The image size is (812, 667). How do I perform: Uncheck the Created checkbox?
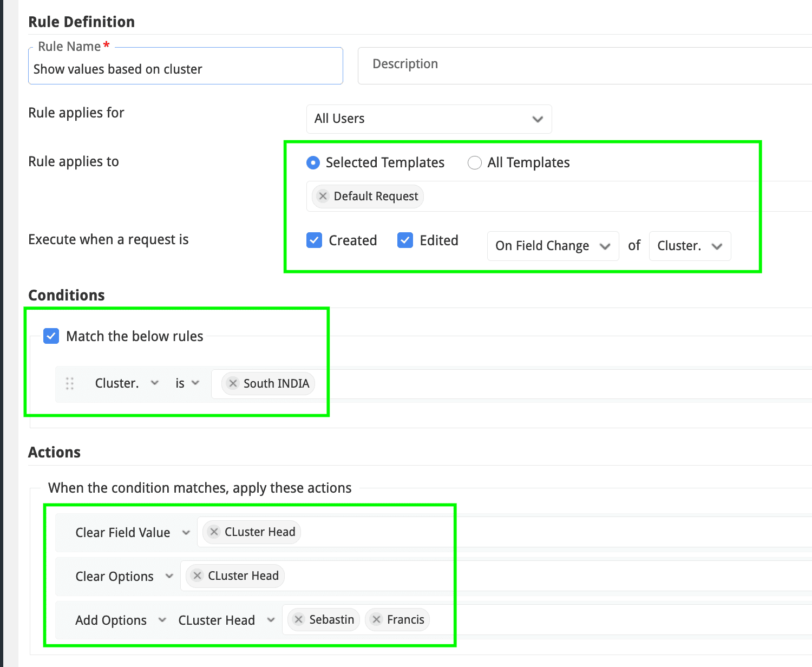[314, 240]
